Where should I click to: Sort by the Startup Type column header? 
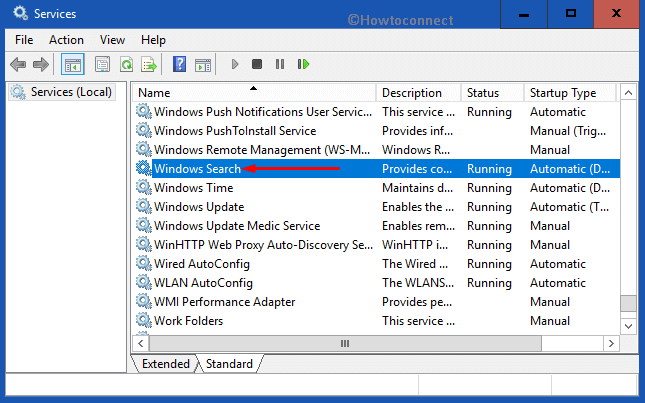click(570, 93)
